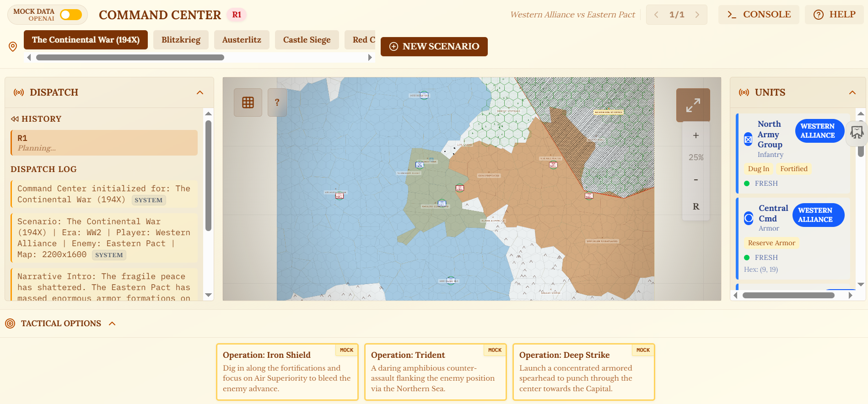Choose Operation: Iron Shield card
Image resolution: width=868 pixels, height=404 pixels.
pyautogui.click(x=287, y=372)
